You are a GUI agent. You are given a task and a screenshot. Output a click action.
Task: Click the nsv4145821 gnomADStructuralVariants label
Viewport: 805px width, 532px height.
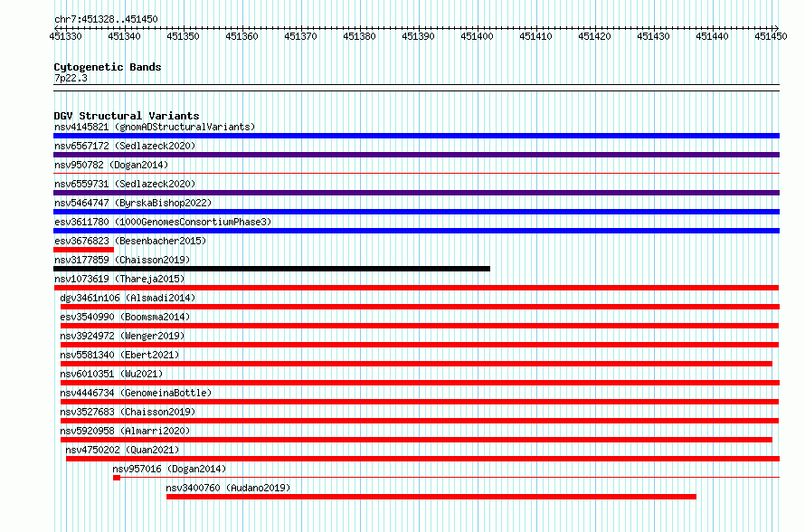155,127
